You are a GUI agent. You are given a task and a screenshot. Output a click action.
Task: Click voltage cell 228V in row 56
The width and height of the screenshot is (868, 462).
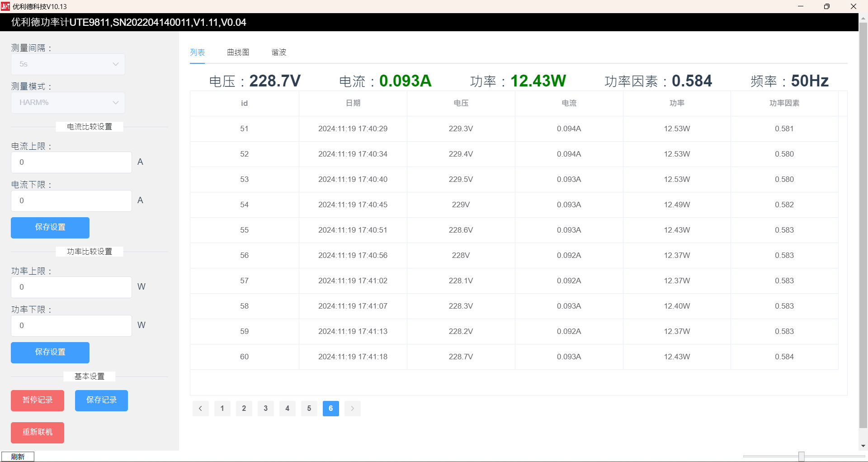[461, 256]
